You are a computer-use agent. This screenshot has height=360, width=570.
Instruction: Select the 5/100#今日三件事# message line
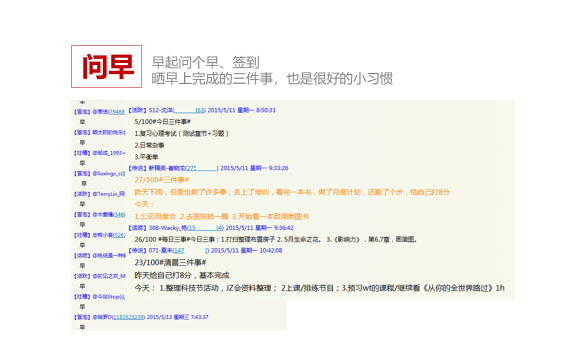[x=162, y=121]
